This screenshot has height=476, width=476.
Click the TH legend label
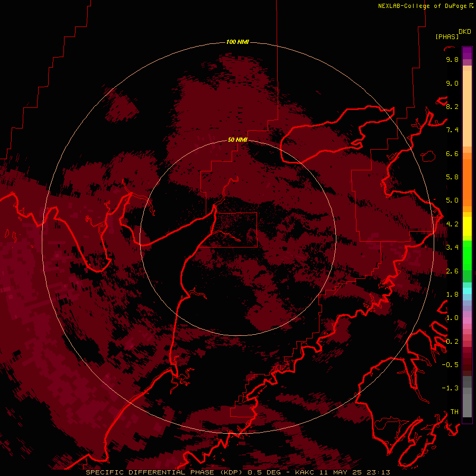pos(454,411)
